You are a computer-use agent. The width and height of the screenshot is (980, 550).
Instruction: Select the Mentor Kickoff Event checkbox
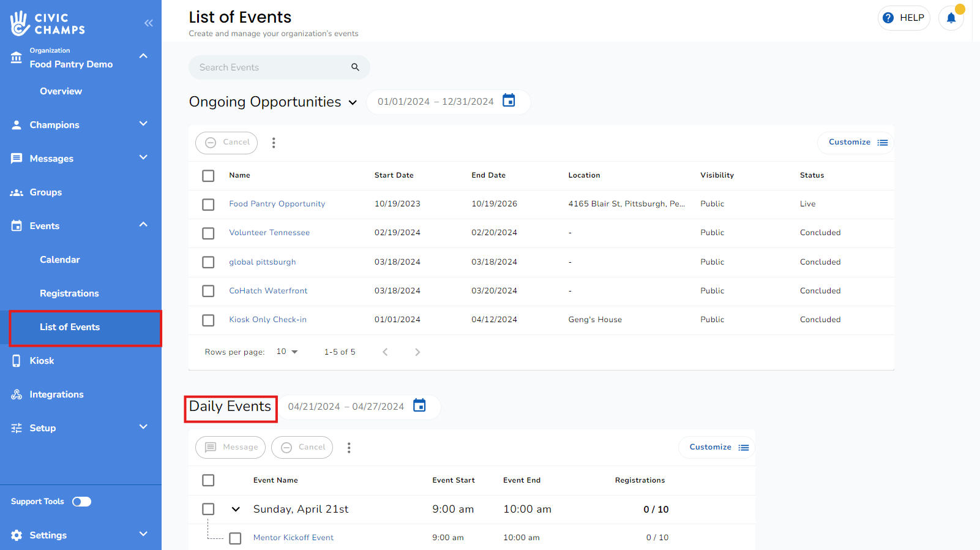pyautogui.click(x=235, y=538)
